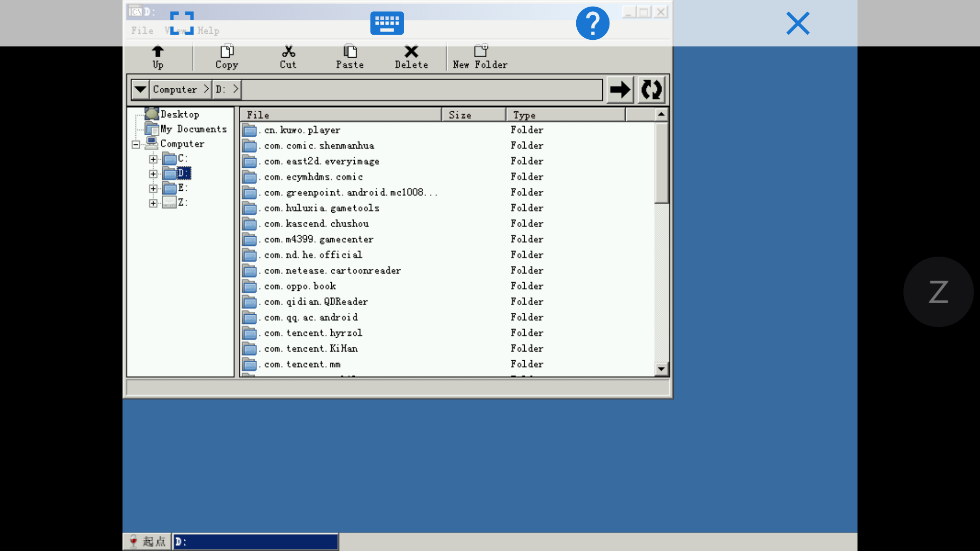The width and height of the screenshot is (980, 551).
Task: Collapse the Computer tree node
Action: point(136,144)
